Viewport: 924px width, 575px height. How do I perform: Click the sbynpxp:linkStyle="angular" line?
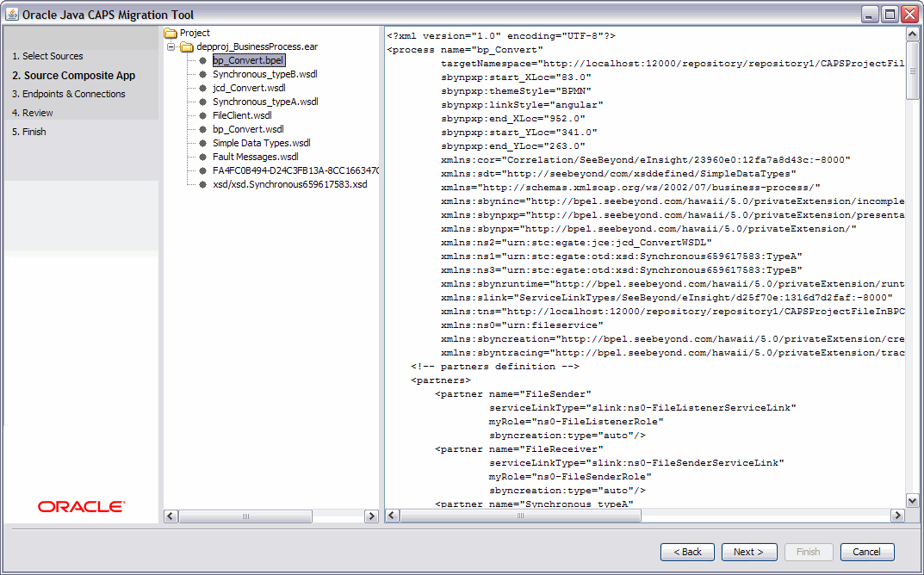pos(522,105)
